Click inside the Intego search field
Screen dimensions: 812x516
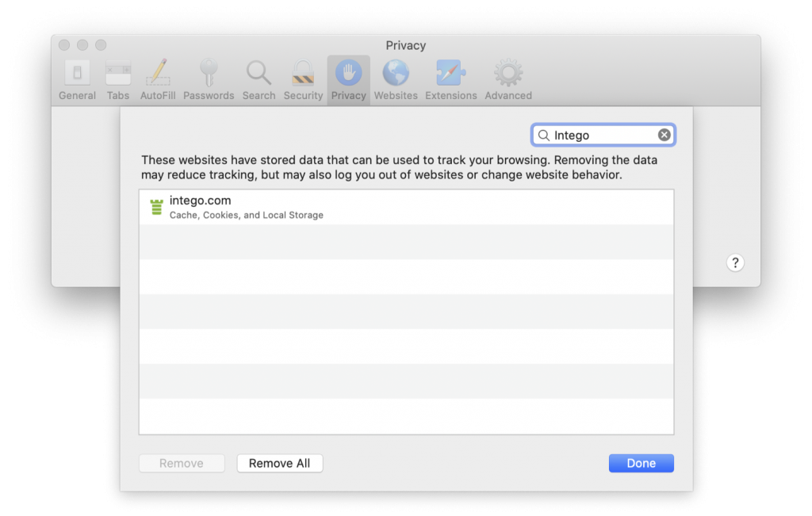(603, 134)
